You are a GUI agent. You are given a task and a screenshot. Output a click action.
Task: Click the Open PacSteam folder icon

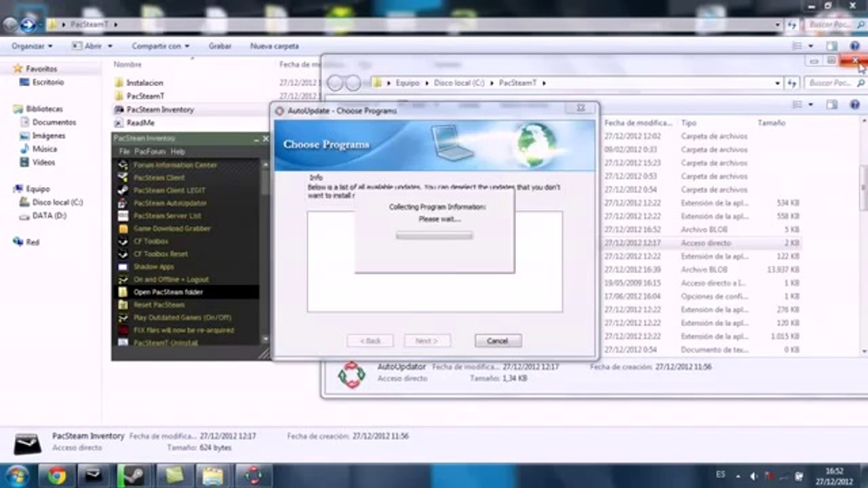coord(123,292)
